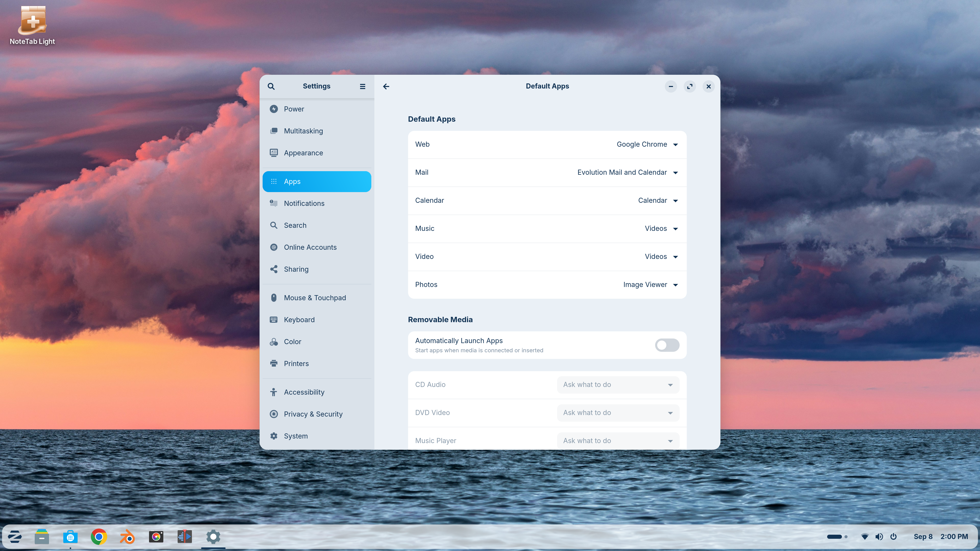Open Sharing settings panel

pyautogui.click(x=316, y=269)
